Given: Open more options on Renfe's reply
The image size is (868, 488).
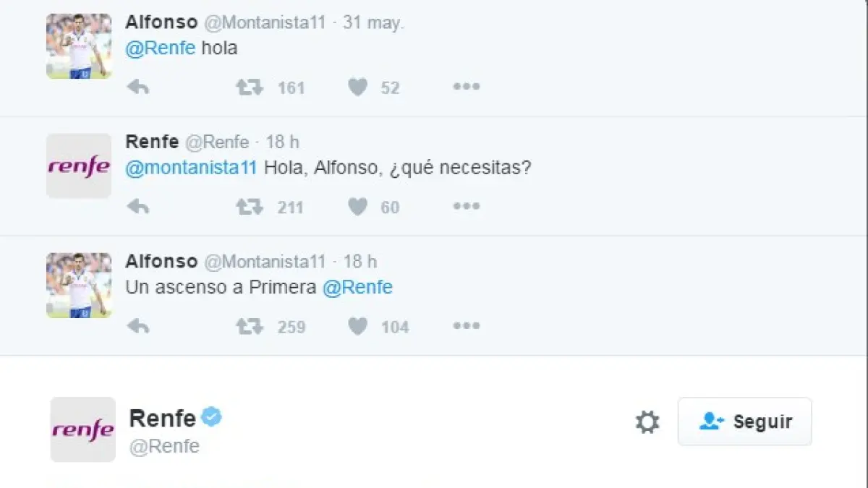Looking at the screenshot, I should [x=466, y=207].
